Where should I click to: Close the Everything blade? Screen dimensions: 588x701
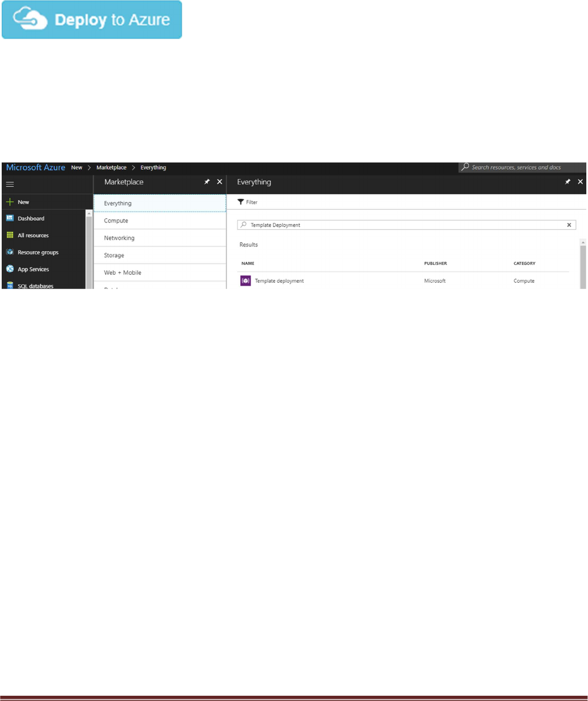(580, 182)
